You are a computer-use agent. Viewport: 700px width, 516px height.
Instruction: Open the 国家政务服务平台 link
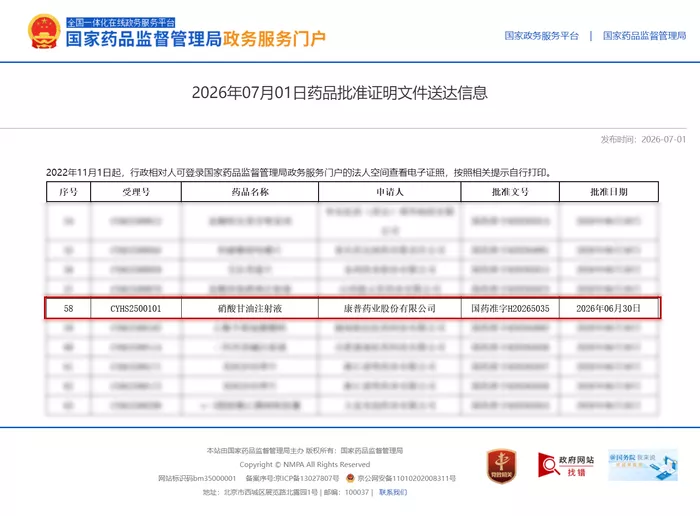point(541,36)
